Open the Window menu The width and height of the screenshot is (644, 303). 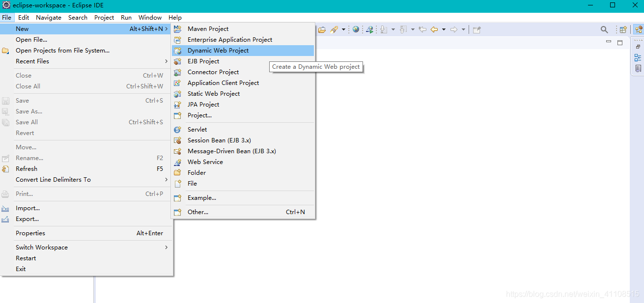150,17
